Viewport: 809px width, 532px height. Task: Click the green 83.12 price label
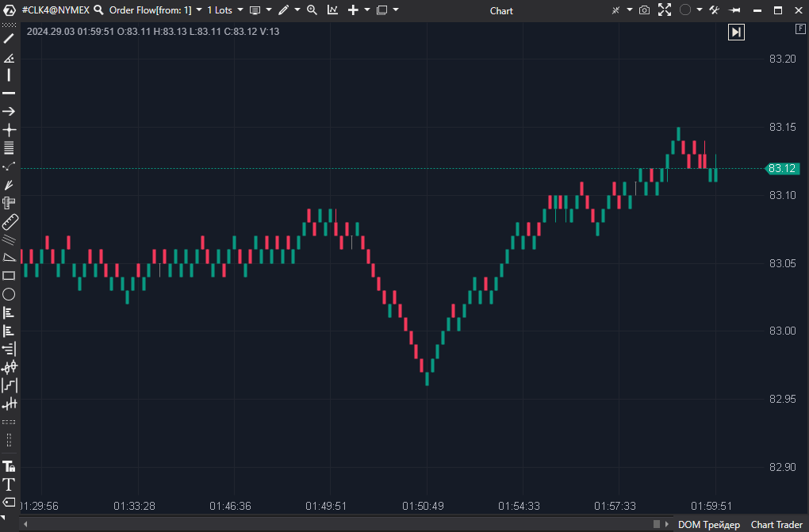[x=781, y=168]
